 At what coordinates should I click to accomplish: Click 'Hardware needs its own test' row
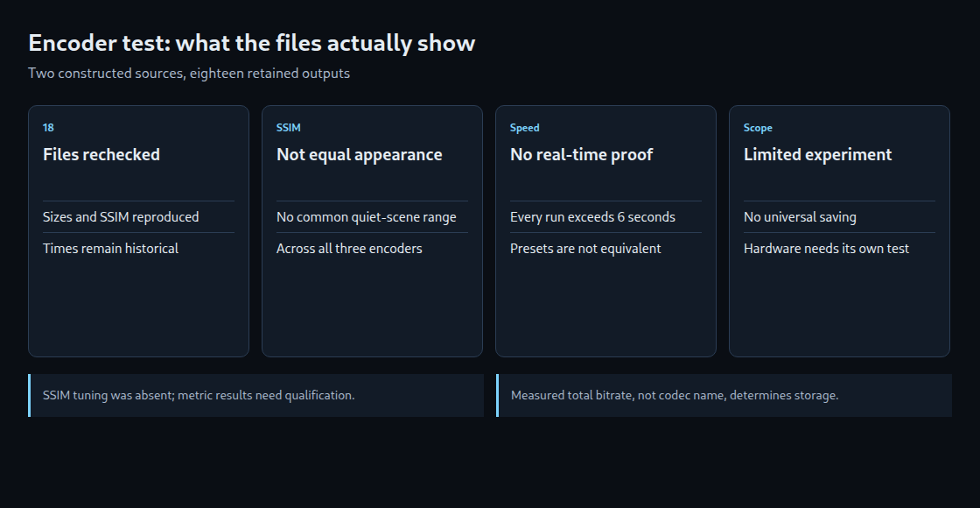point(839,249)
